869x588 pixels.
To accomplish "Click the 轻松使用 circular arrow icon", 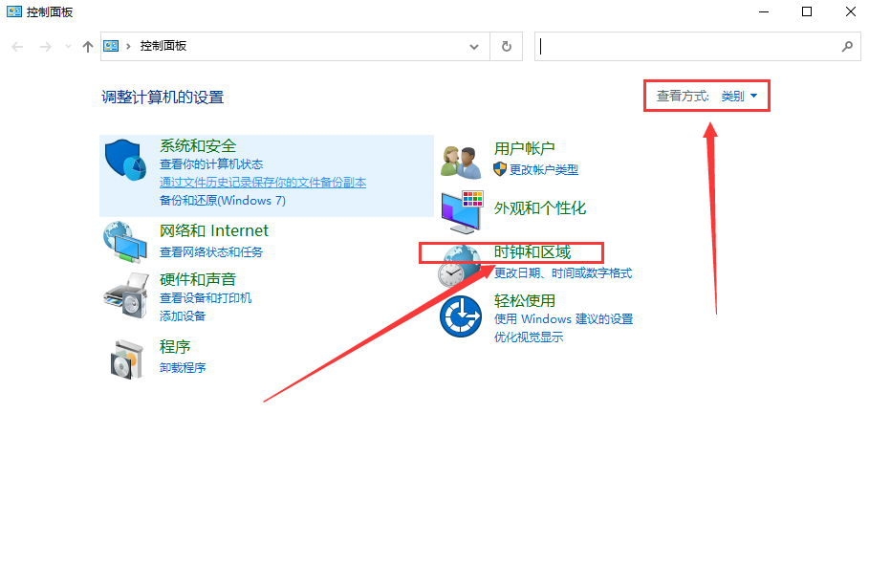I will point(461,316).
